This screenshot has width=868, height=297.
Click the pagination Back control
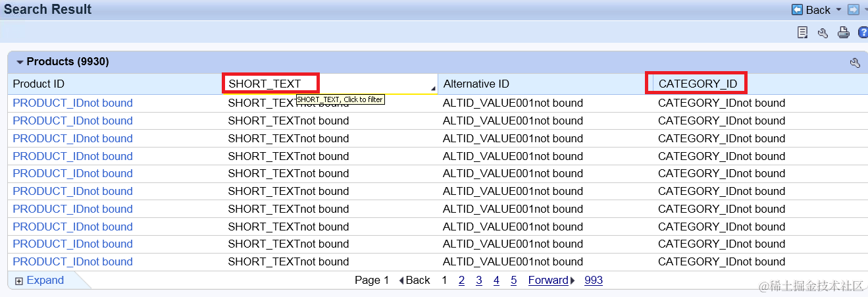point(415,281)
